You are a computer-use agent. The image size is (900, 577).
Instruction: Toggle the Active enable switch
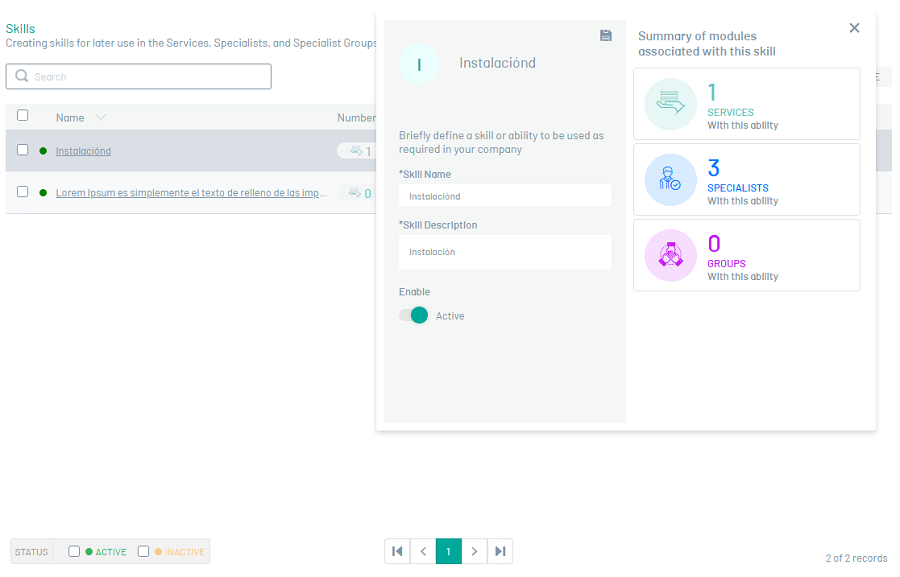pos(414,315)
